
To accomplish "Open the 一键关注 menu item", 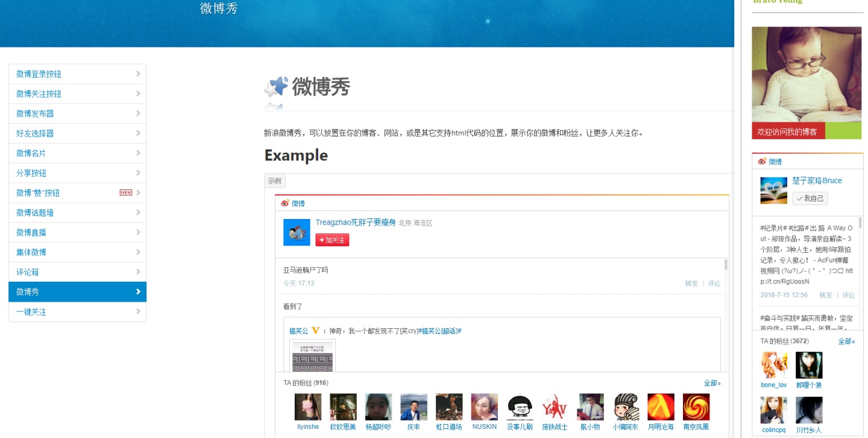I will (77, 312).
